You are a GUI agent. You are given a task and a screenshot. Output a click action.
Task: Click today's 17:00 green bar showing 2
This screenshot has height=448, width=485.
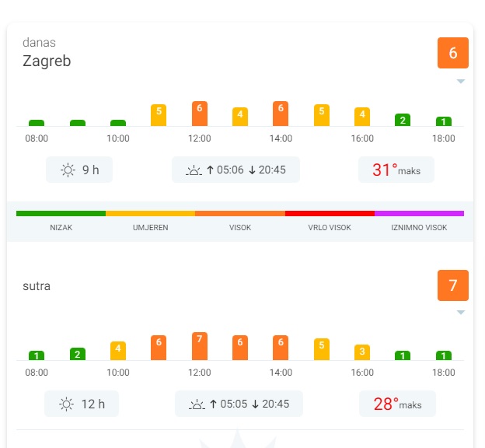tap(402, 120)
